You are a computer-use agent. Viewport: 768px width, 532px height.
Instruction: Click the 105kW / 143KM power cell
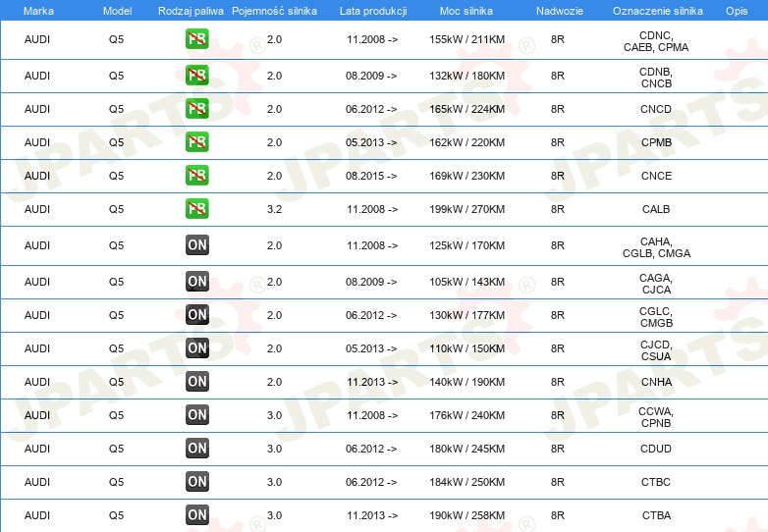(x=466, y=282)
